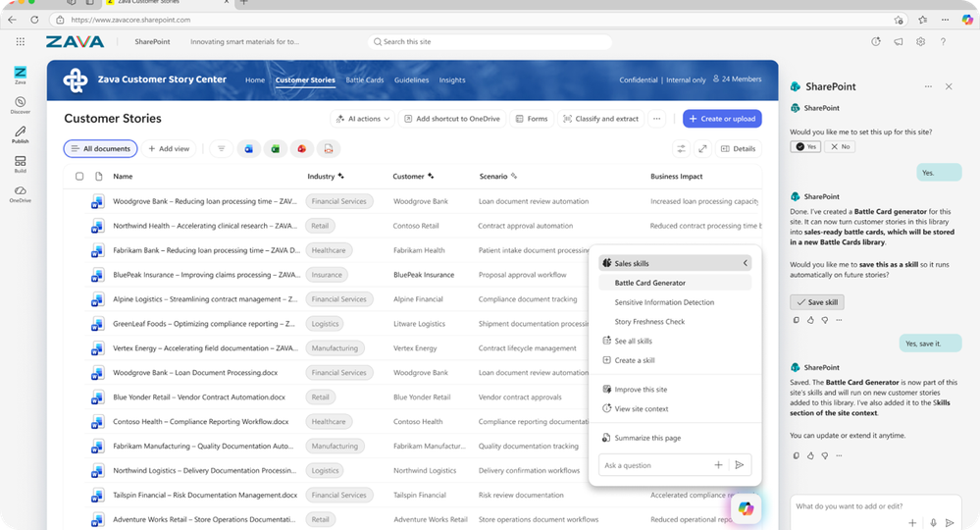This screenshot has height=530, width=980.
Task: Reload the browser page
Action: click(x=34, y=20)
